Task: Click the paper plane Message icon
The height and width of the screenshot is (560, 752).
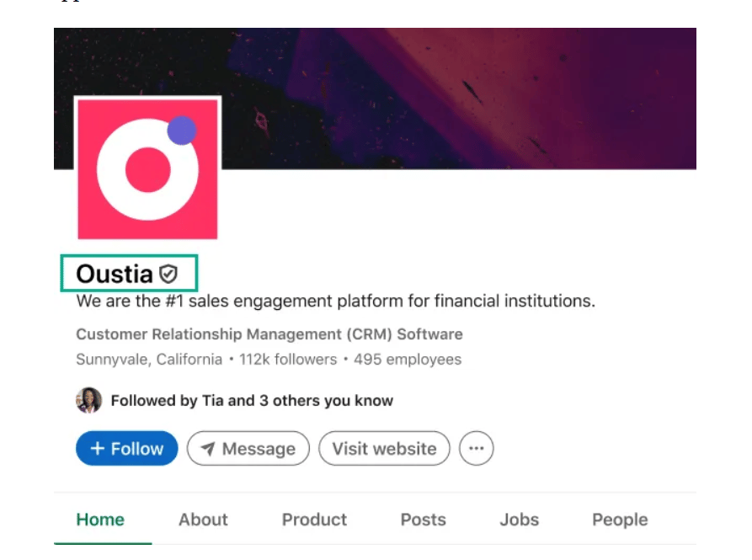Action: coord(207,449)
